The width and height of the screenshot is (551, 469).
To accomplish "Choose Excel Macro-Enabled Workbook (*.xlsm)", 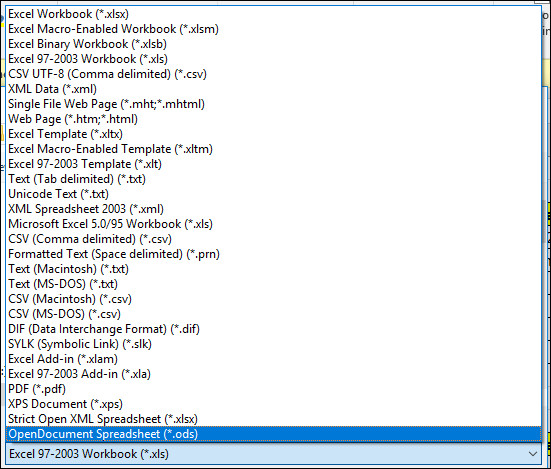I will pos(273,29).
